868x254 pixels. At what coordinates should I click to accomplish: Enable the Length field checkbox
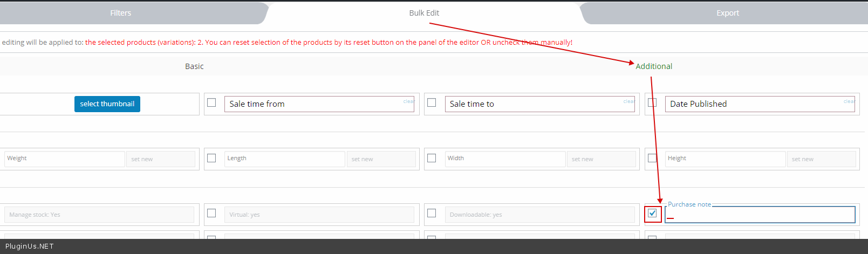pyautogui.click(x=211, y=158)
